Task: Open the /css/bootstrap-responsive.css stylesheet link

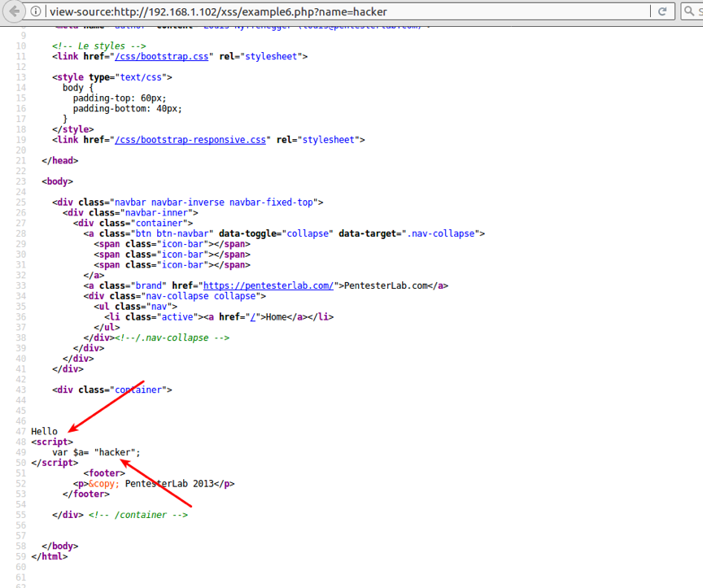Action: tap(190, 139)
